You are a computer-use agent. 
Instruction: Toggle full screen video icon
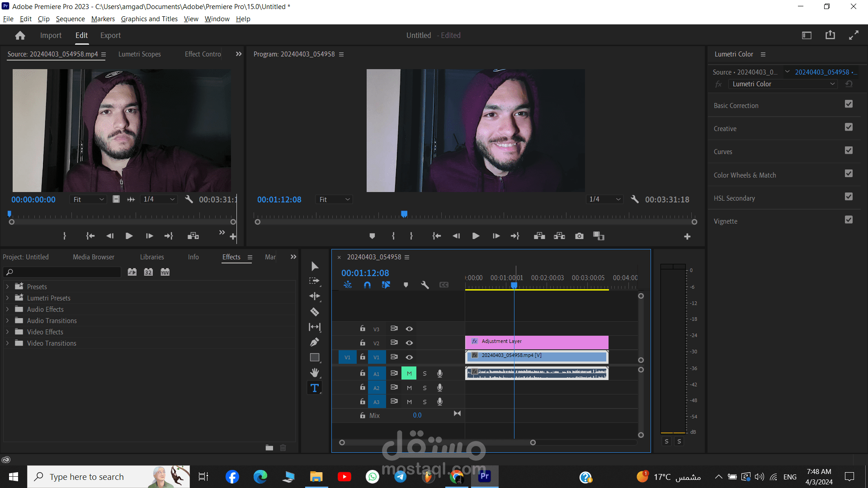point(854,35)
